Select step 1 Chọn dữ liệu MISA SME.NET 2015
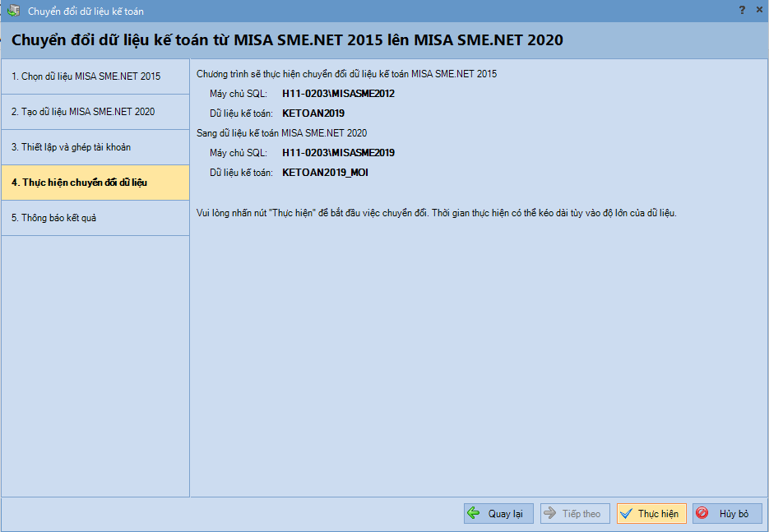This screenshot has height=532, width=769. pyautogui.click(x=95, y=76)
